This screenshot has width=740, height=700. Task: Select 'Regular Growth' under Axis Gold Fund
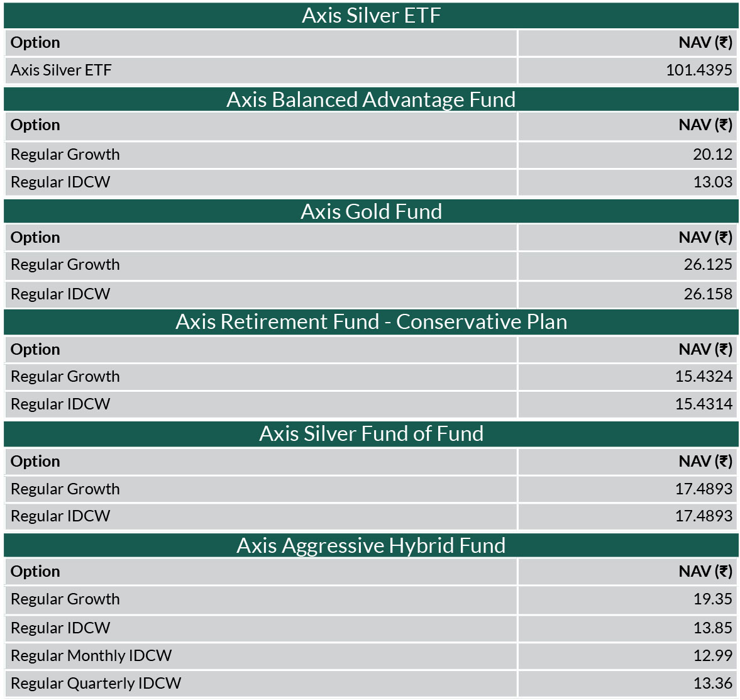pos(65,264)
